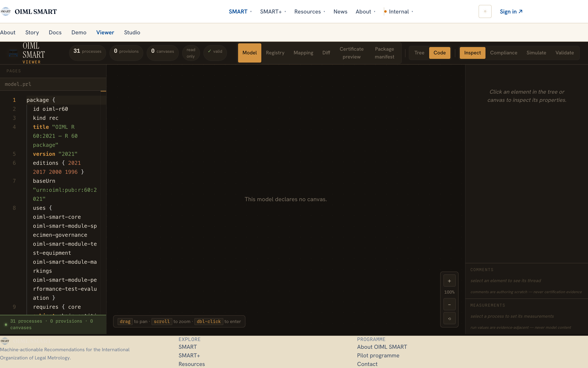Select the model.prl file entry
This screenshot has height=368, width=588.
click(53, 84)
